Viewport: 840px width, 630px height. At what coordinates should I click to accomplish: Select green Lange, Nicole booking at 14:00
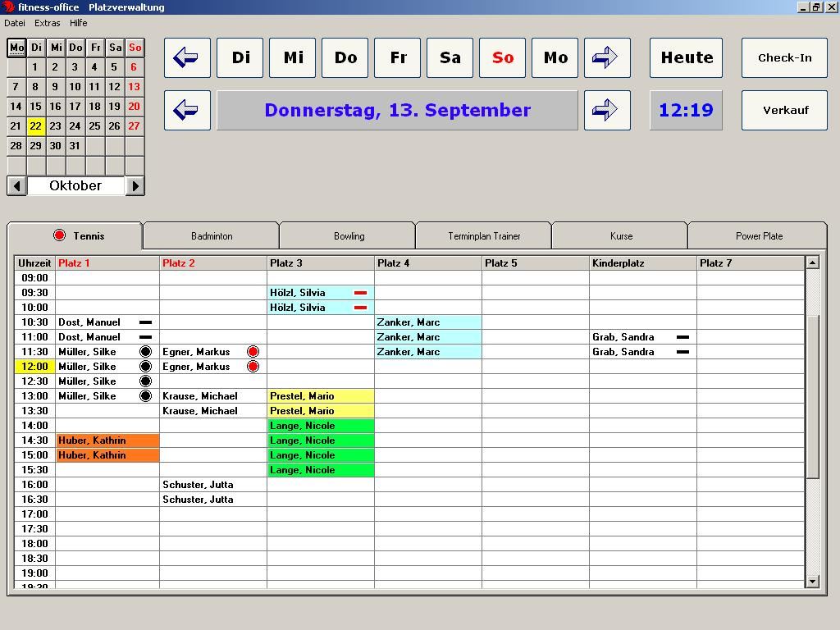point(321,426)
